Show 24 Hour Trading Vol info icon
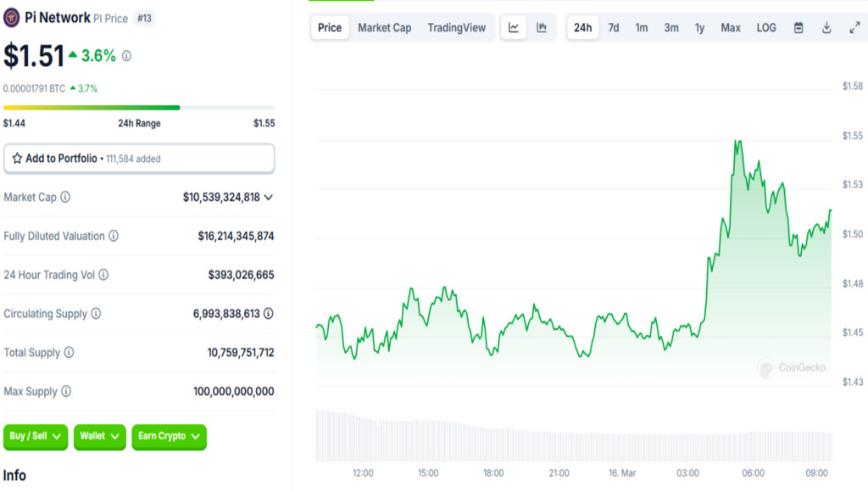868x491 pixels. tap(103, 275)
